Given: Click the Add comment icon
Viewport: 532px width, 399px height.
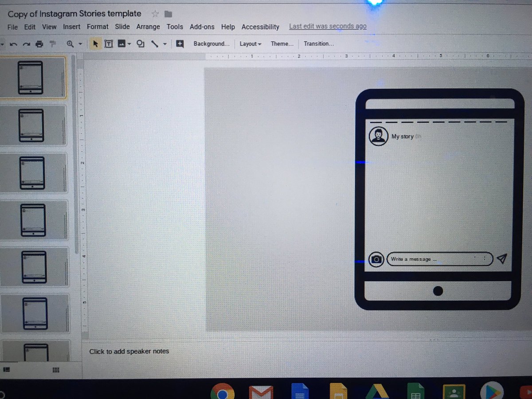Looking at the screenshot, I should pos(180,43).
